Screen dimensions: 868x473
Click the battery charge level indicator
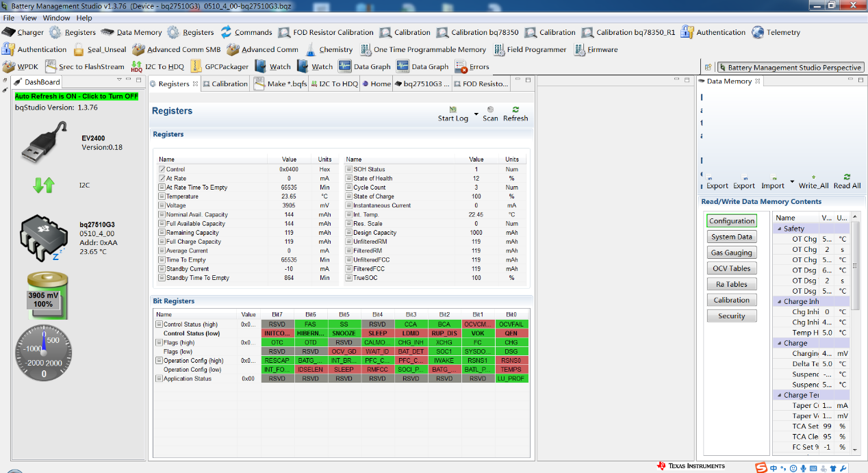[47, 296]
